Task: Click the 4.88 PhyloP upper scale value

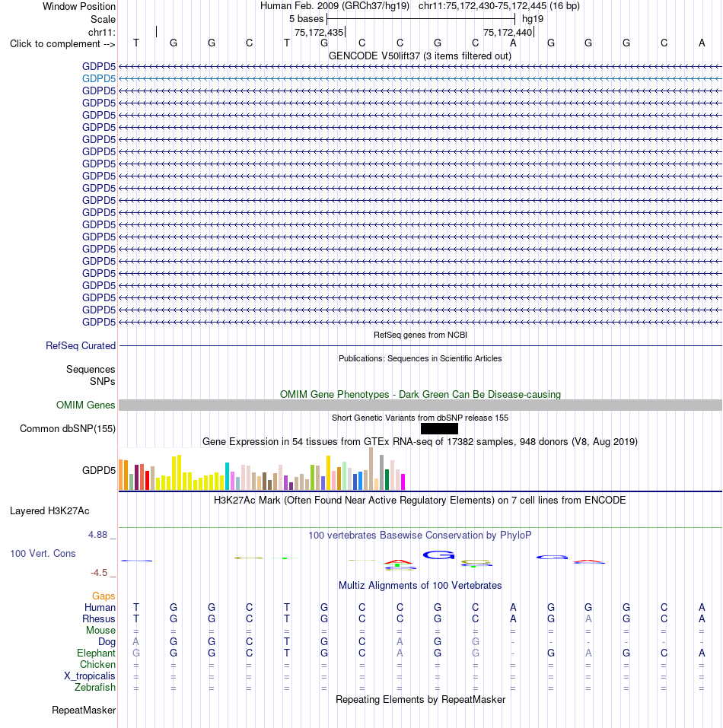Action: point(98,535)
